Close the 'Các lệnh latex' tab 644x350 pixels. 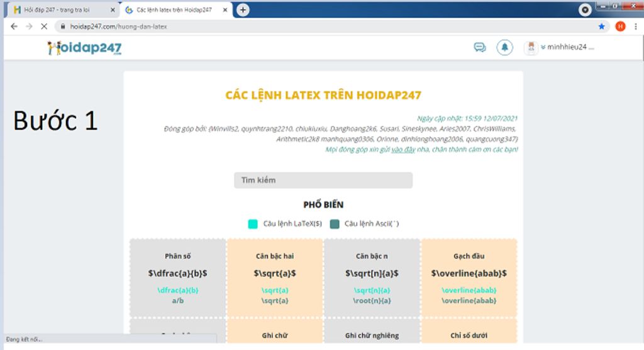pos(225,10)
